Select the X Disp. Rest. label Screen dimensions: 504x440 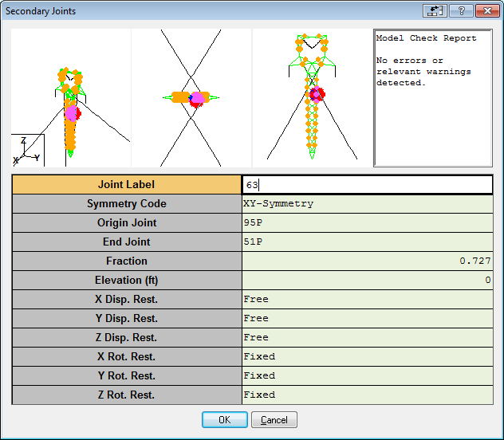point(127,300)
